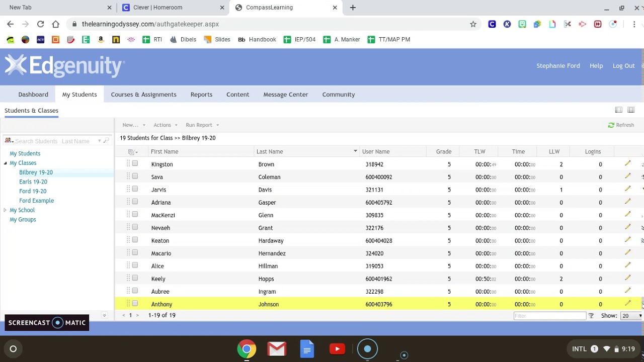
Task: Click the Search Students input field
Action: [x=36, y=141]
